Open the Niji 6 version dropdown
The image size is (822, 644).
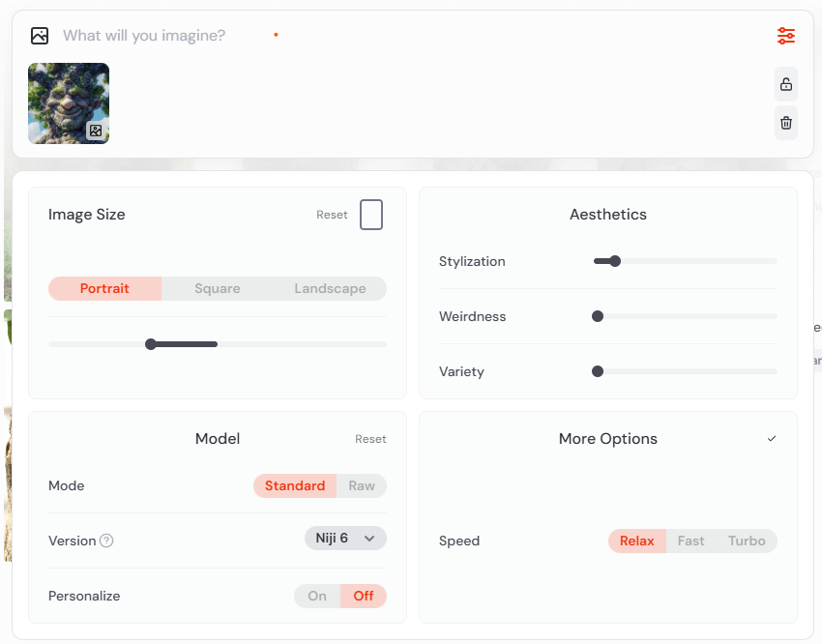tap(345, 538)
